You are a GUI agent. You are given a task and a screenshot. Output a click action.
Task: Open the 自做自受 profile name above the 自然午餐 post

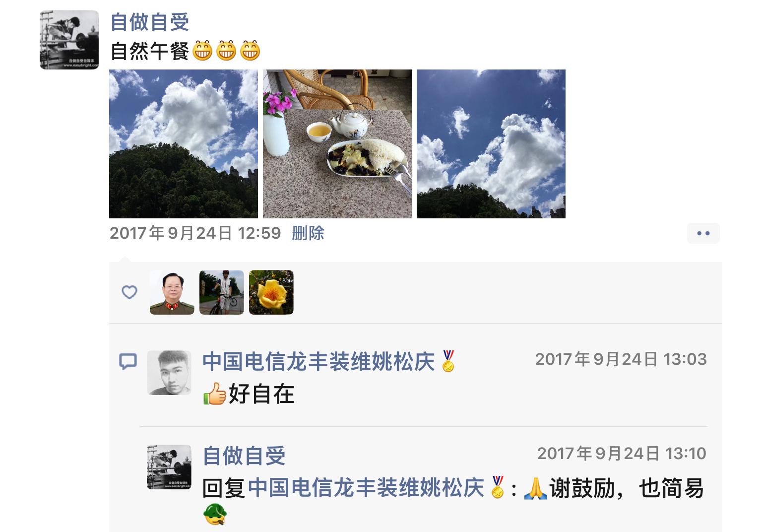coord(150,22)
